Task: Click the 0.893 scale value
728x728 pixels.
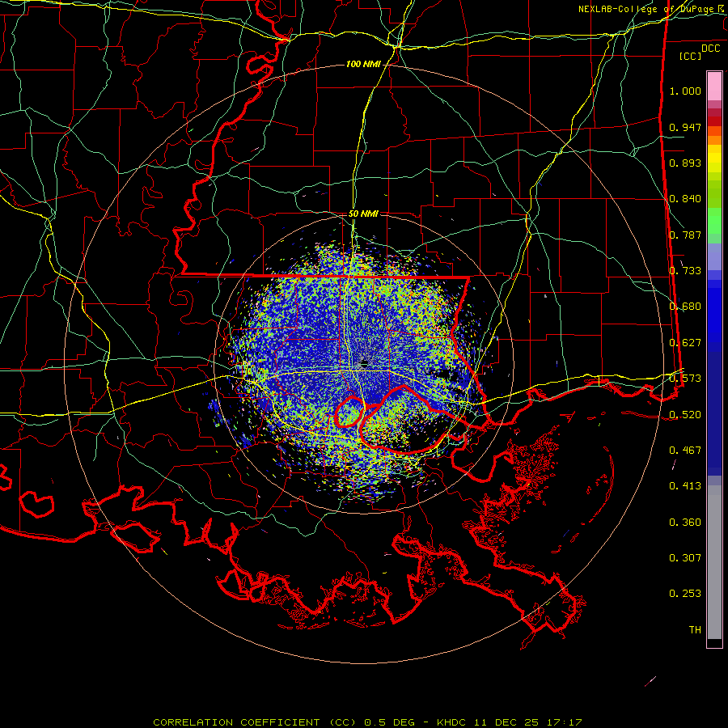Action: [x=685, y=163]
